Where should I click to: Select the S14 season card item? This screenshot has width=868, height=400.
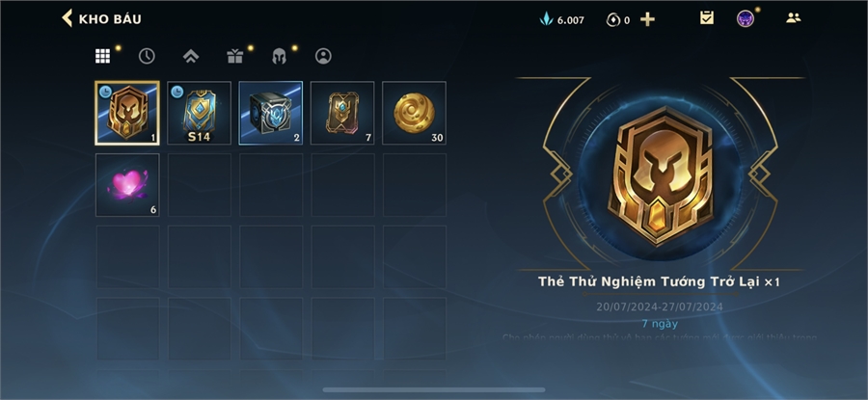point(200,113)
